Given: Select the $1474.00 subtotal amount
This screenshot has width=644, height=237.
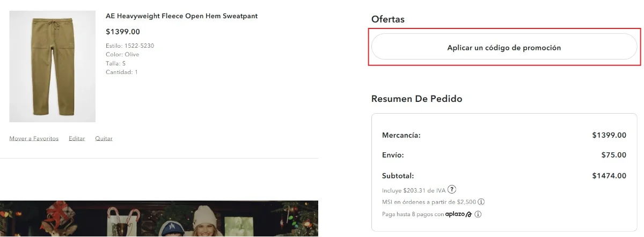Looking at the screenshot, I should click(x=609, y=176).
